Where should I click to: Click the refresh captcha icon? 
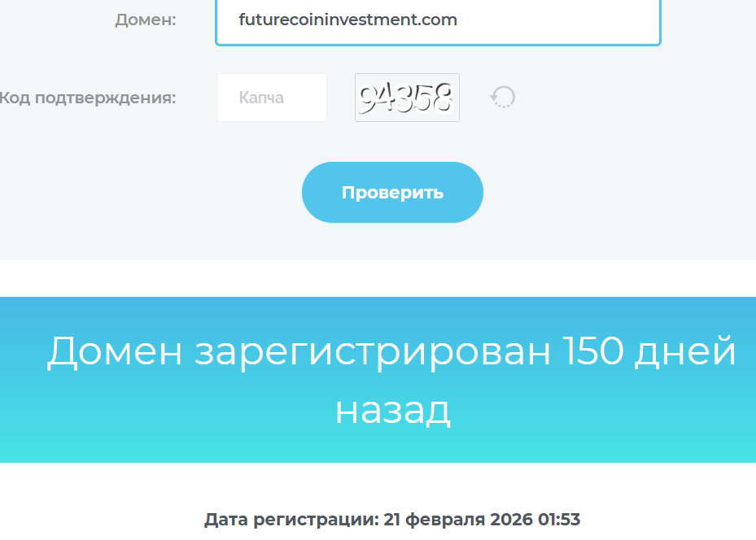tap(503, 97)
